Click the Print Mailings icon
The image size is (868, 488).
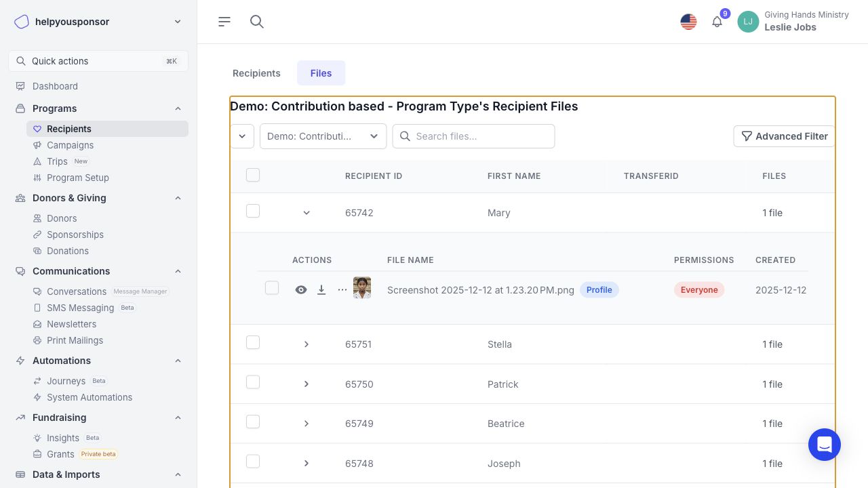(x=37, y=340)
